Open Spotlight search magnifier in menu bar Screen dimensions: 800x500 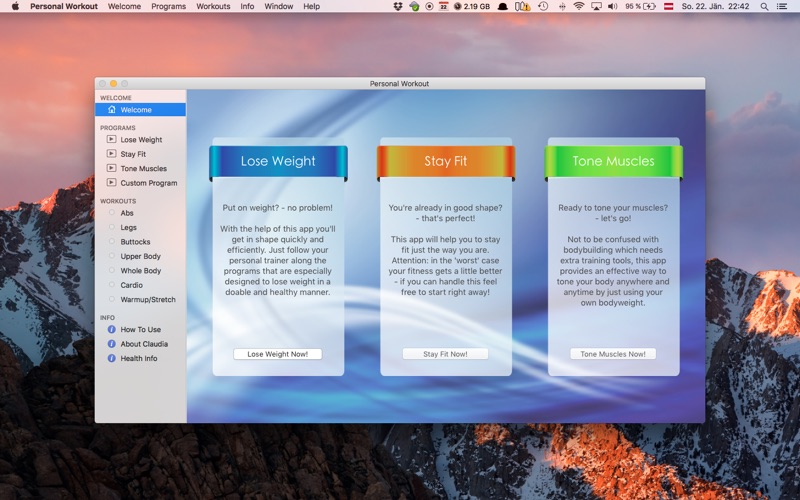[x=764, y=7]
